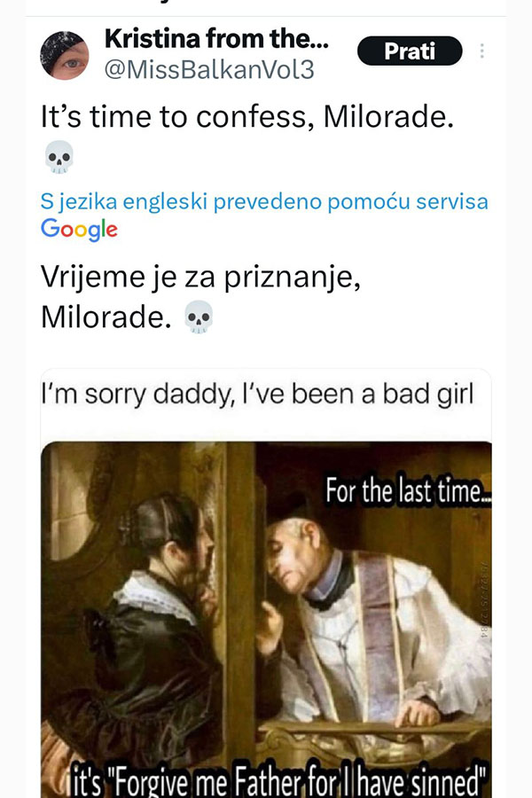The width and height of the screenshot is (532, 798).
Task: Click the 'For the last time...' caption
Action: [408, 491]
